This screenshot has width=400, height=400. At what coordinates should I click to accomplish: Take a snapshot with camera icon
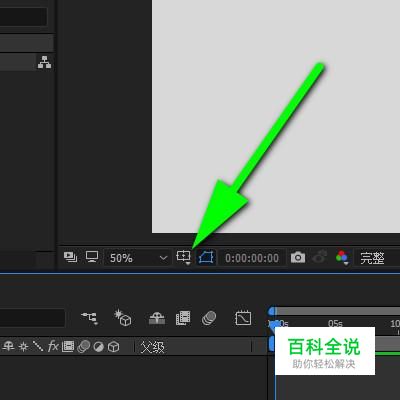point(298,257)
